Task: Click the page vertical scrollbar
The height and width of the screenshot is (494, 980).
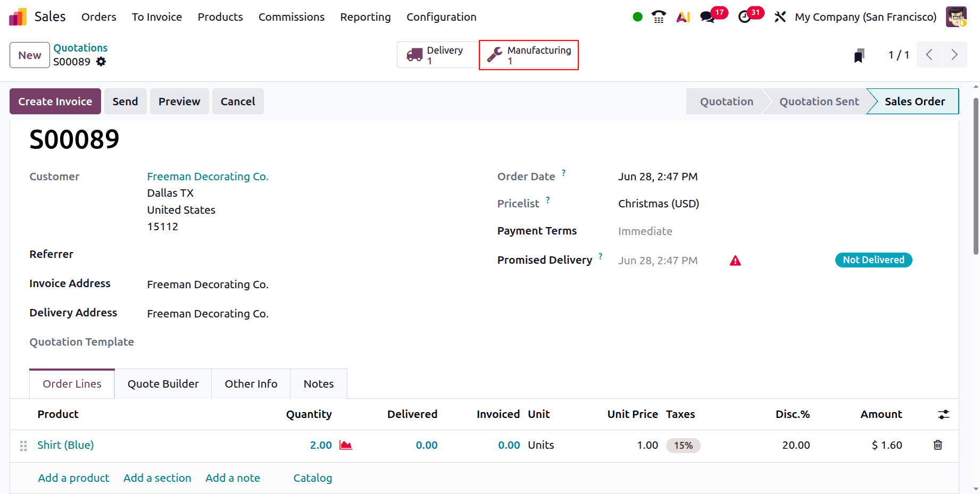Action: [x=976, y=176]
